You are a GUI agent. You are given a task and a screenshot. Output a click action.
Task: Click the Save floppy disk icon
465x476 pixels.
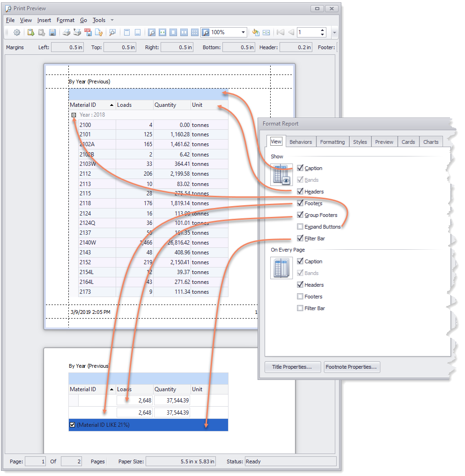tap(52, 32)
